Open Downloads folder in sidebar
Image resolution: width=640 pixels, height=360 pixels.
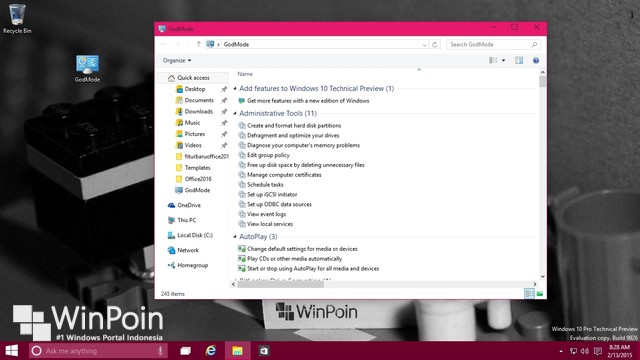coord(198,111)
